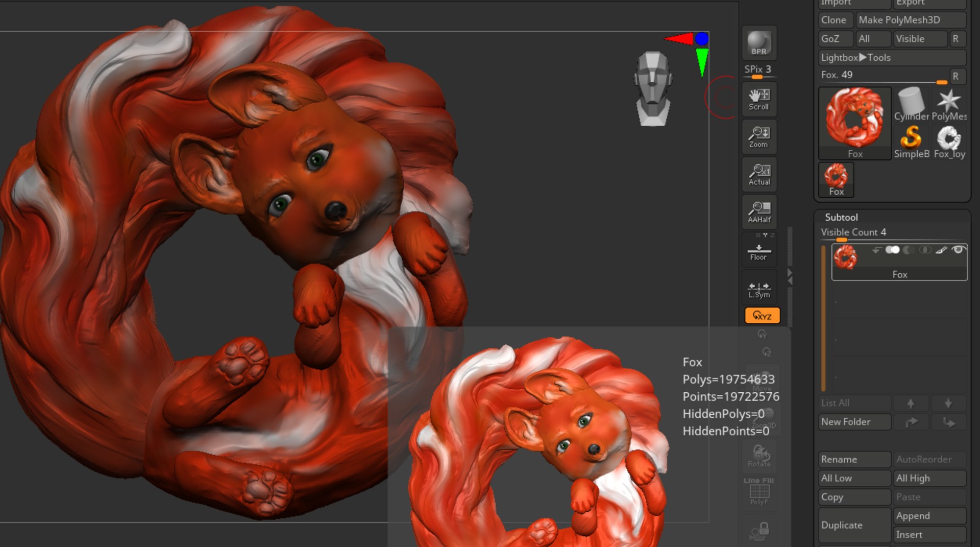
Task: Select the Scroll canvas tool
Action: tap(759, 100)
